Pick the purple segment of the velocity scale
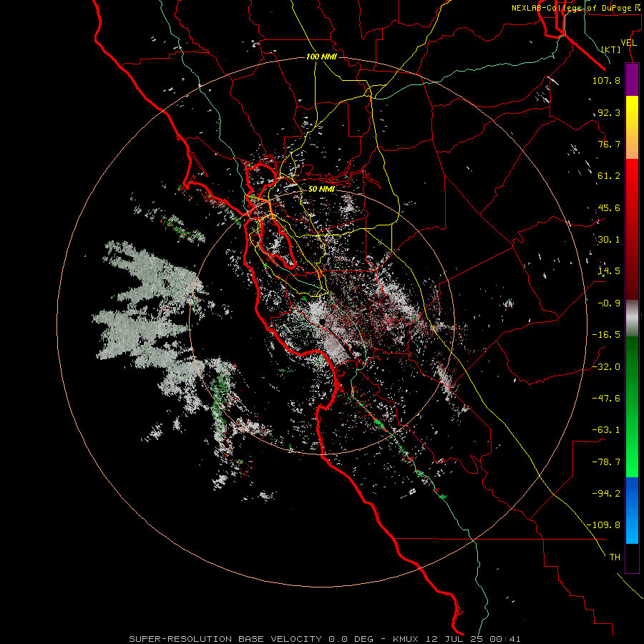644x644 pixels. pyautogui.click(x=632, y=79)
